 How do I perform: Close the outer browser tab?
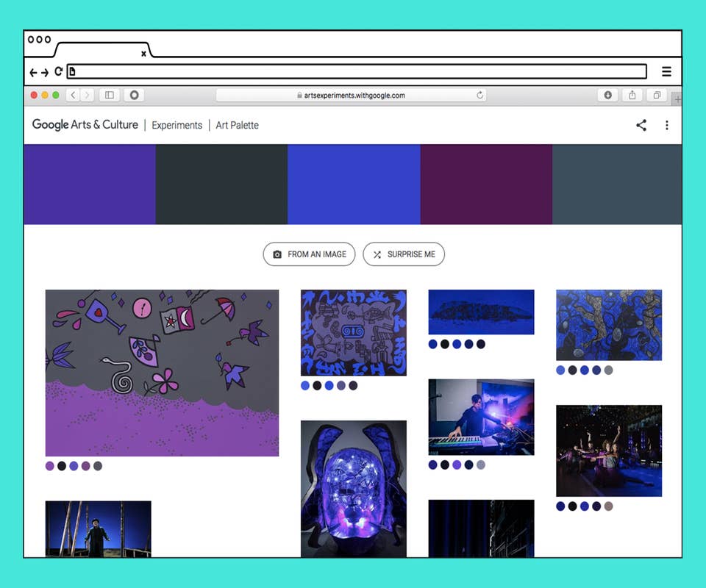pos(143,53)
